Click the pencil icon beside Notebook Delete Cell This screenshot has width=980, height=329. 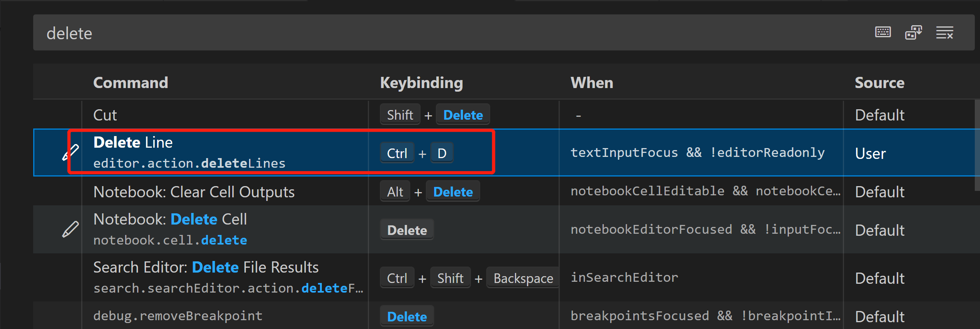pos(70,229)
